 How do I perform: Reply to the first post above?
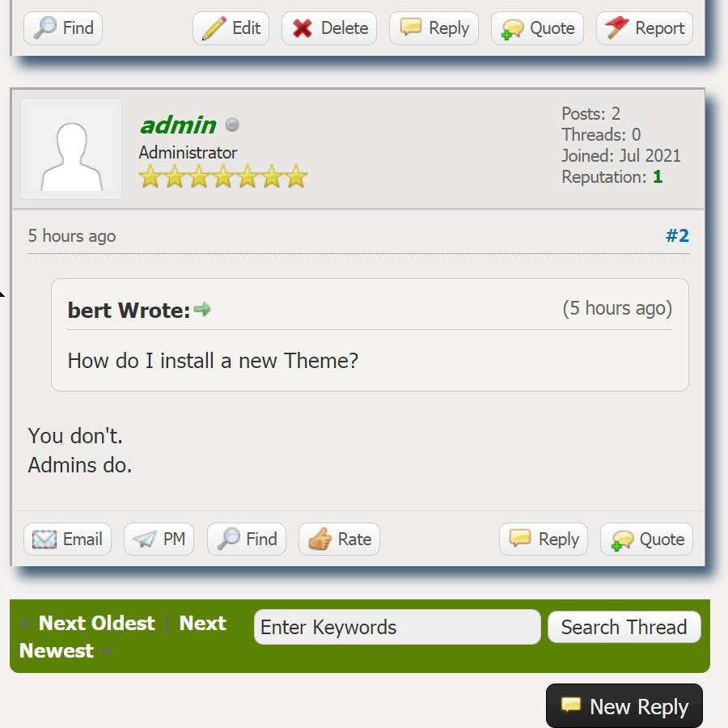tap(434, 28)
